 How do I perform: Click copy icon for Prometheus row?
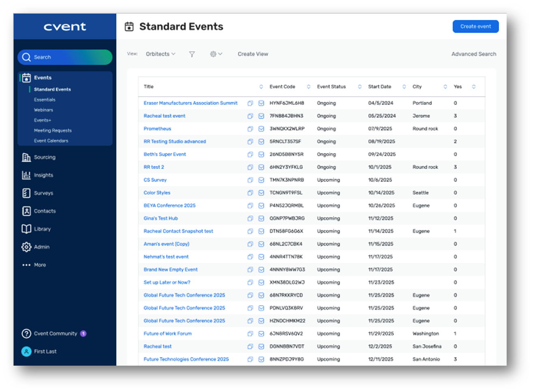pos(250,129)
